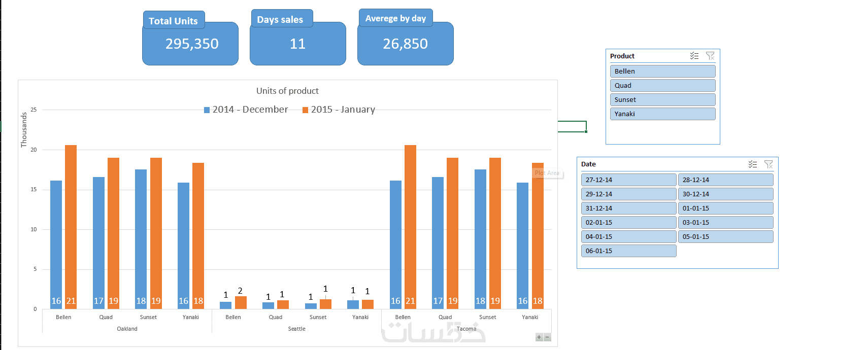Choose Sunset in the Product slicer
The image size is (868, 350).
[662, 100]
